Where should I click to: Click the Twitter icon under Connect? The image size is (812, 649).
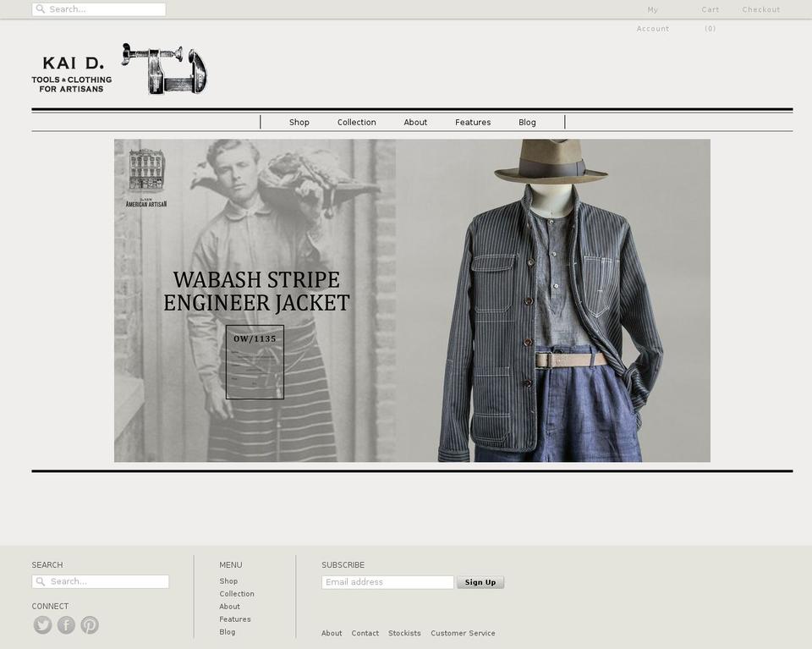(x=42, y=624)
